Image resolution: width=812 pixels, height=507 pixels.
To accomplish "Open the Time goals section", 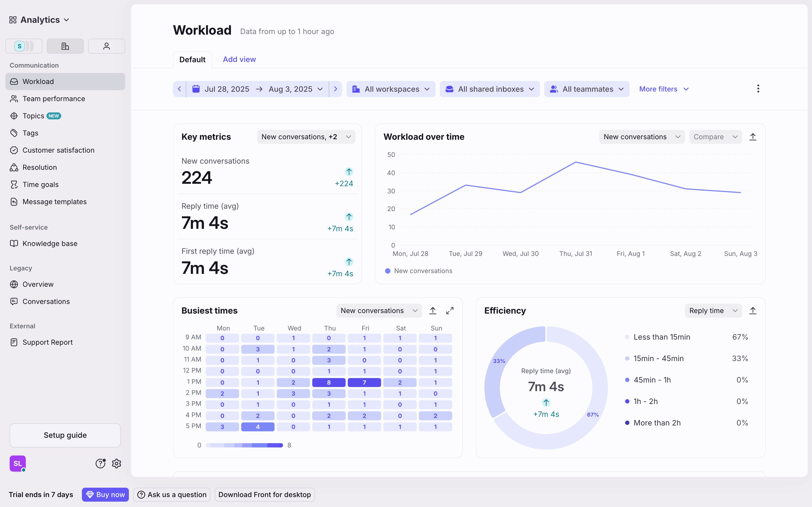I will [40, 185].
